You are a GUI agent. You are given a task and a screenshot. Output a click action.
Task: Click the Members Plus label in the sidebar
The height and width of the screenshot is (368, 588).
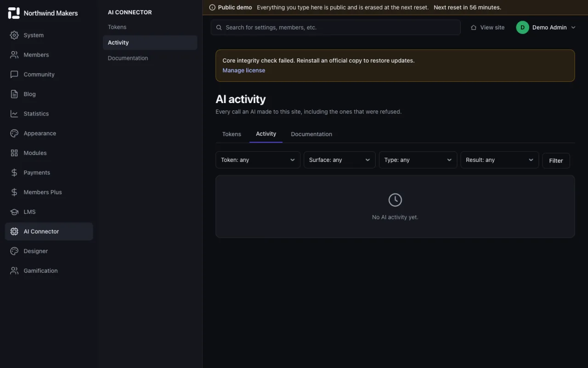43,192
